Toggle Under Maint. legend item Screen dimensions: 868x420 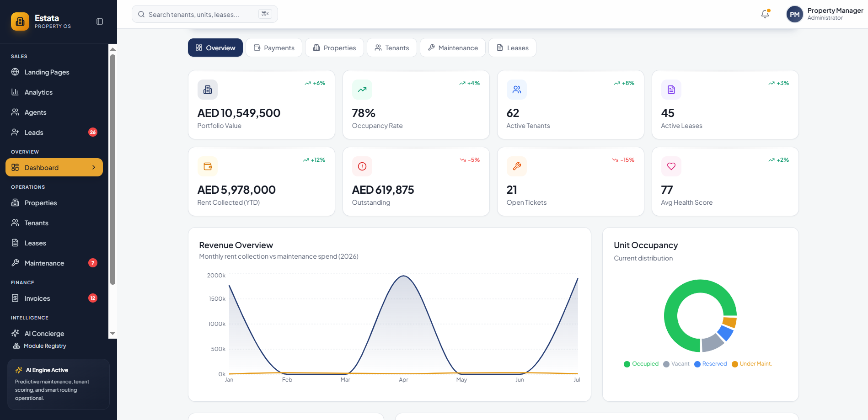(x=752, y=364)
